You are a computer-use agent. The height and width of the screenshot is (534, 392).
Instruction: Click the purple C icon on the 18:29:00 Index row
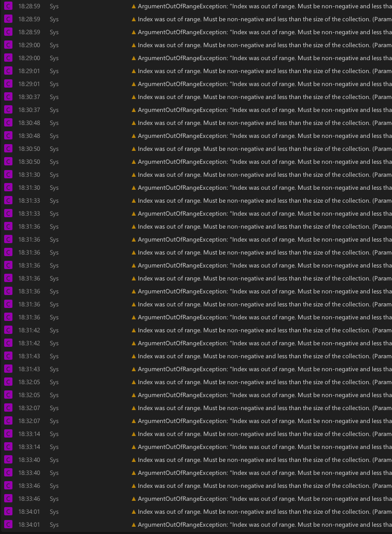click(x=8, y=45)
